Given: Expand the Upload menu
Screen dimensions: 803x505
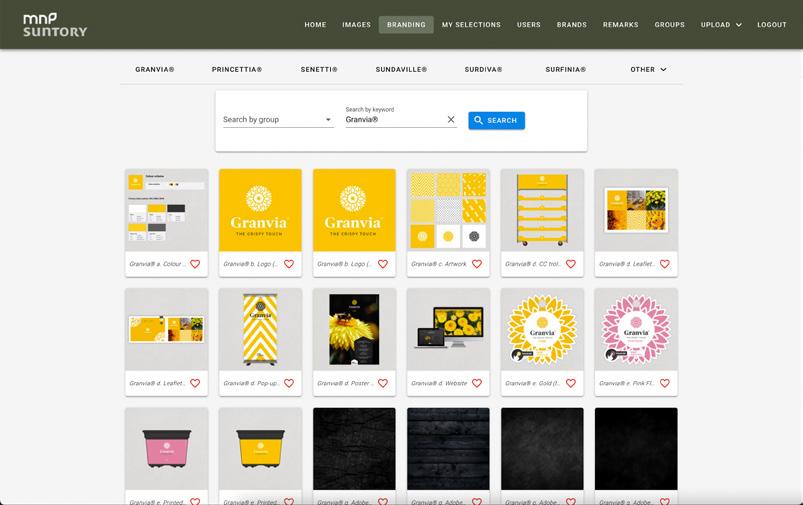Looking at the screenshot, I should pyautogui.click(x=721, y=25).
